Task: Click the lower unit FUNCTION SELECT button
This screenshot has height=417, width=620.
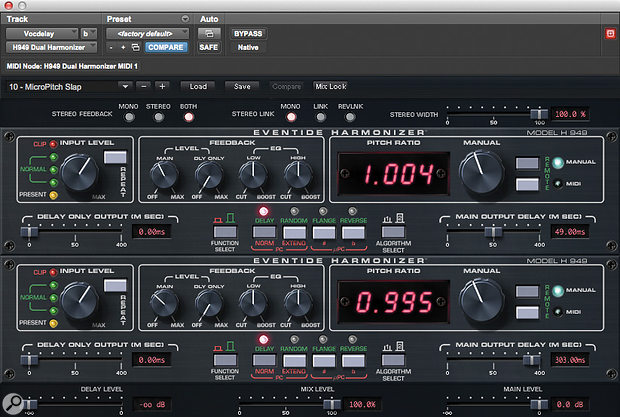Action: coord(225,360)
